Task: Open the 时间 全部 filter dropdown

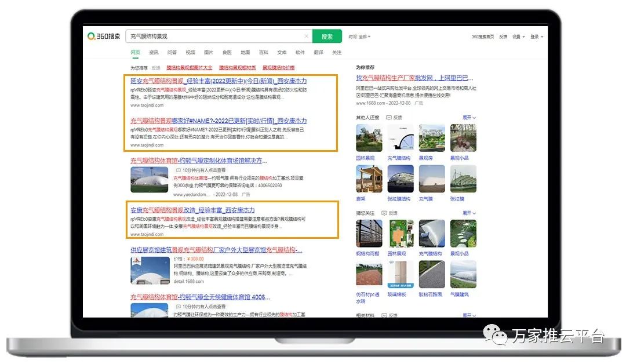Action: (x=359, y=37)
